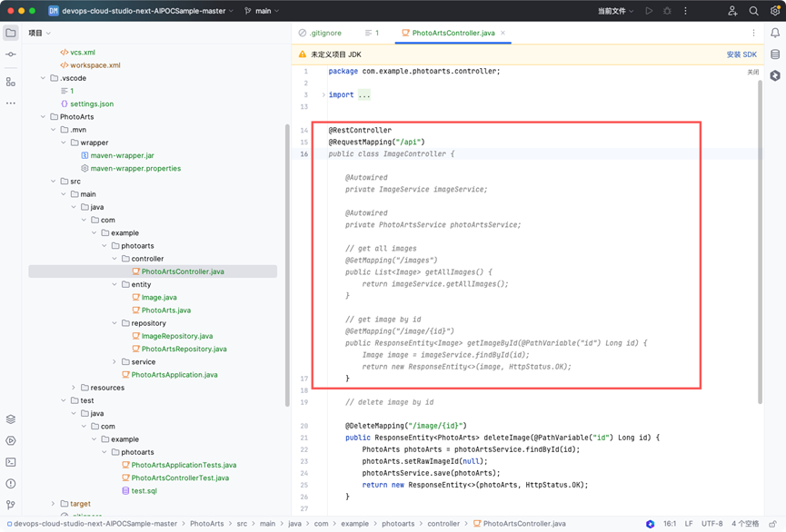Open the 当前文件 run configuration dropdown

[x=615, y=11]
